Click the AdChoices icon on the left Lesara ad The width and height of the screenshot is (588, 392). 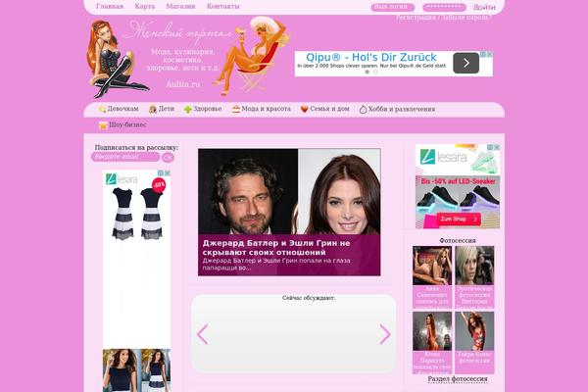161,172
